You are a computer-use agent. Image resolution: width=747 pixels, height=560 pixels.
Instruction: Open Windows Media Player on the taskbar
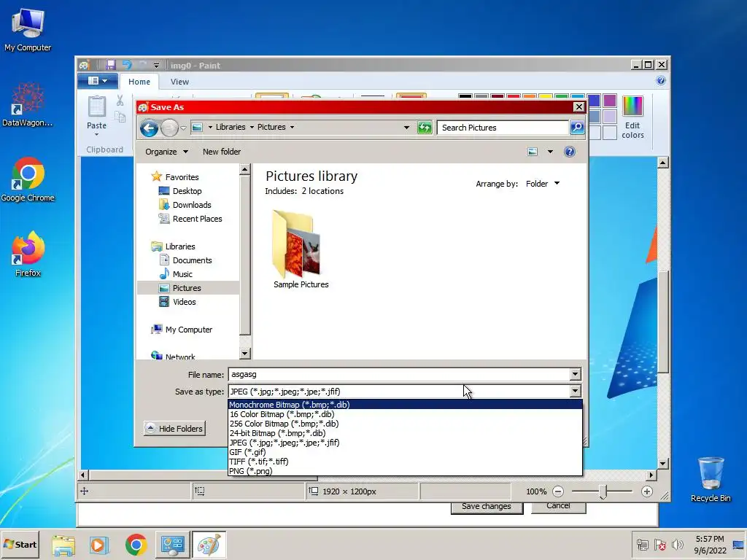pos(99,544)
